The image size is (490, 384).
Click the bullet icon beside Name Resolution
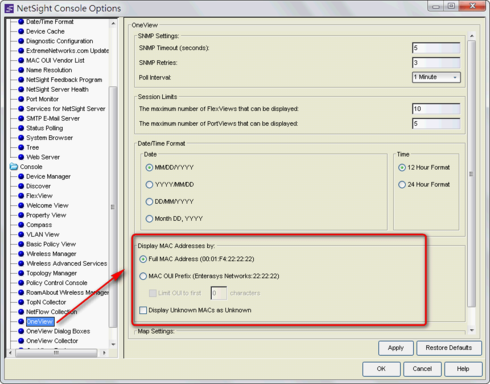tap(21, 70)
